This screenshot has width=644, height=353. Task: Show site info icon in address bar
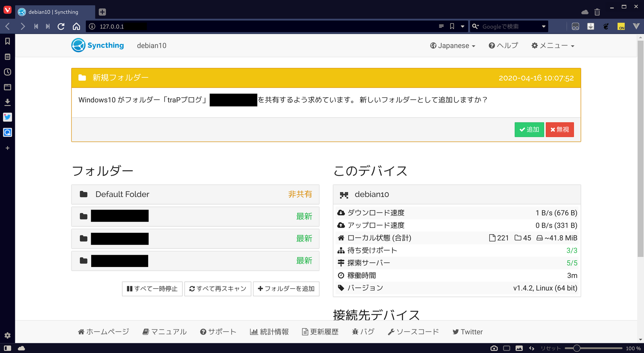point(92,26)
